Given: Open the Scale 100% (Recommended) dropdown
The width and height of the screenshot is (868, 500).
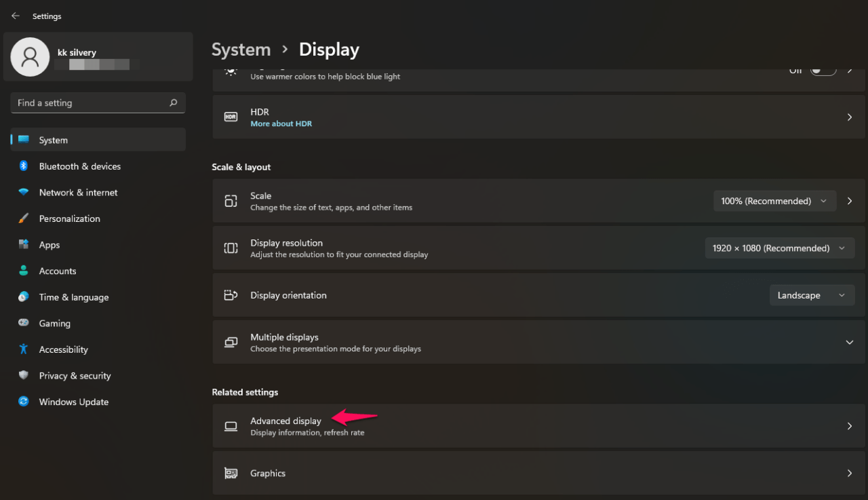Looking at the screenshot, I should (774, 201).
